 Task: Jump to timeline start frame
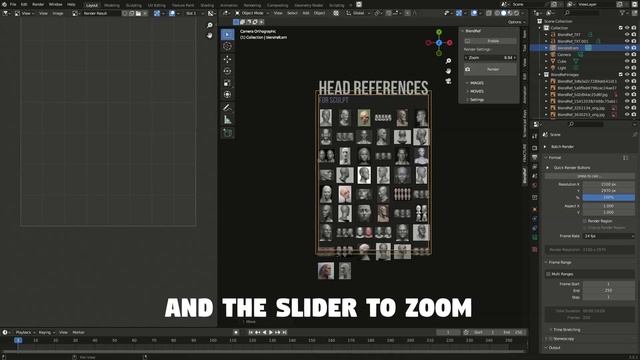251,332
